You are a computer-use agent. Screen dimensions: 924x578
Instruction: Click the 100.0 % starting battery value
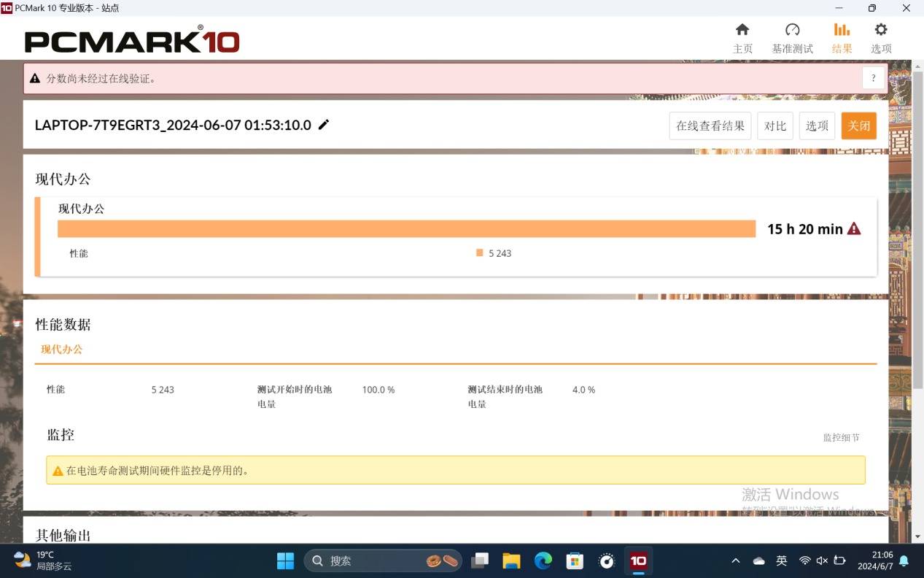378,390
